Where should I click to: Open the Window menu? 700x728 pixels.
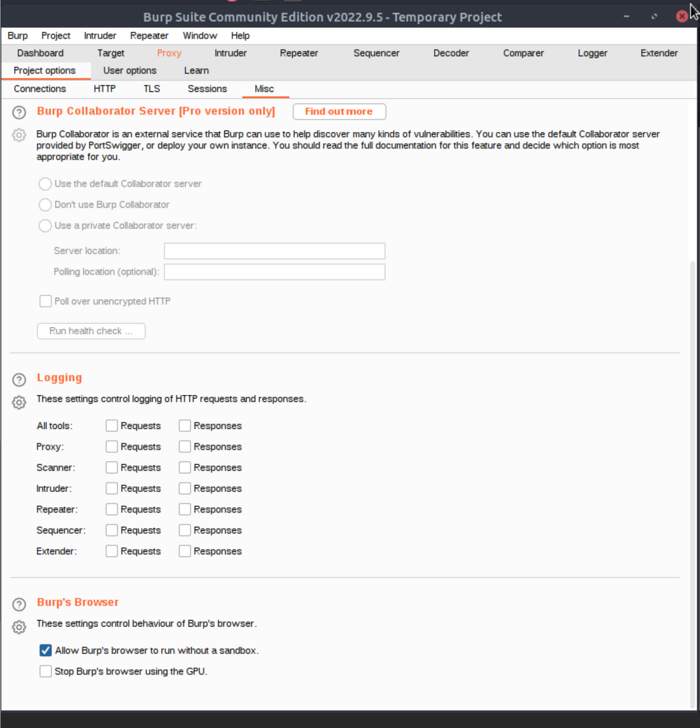200,35
